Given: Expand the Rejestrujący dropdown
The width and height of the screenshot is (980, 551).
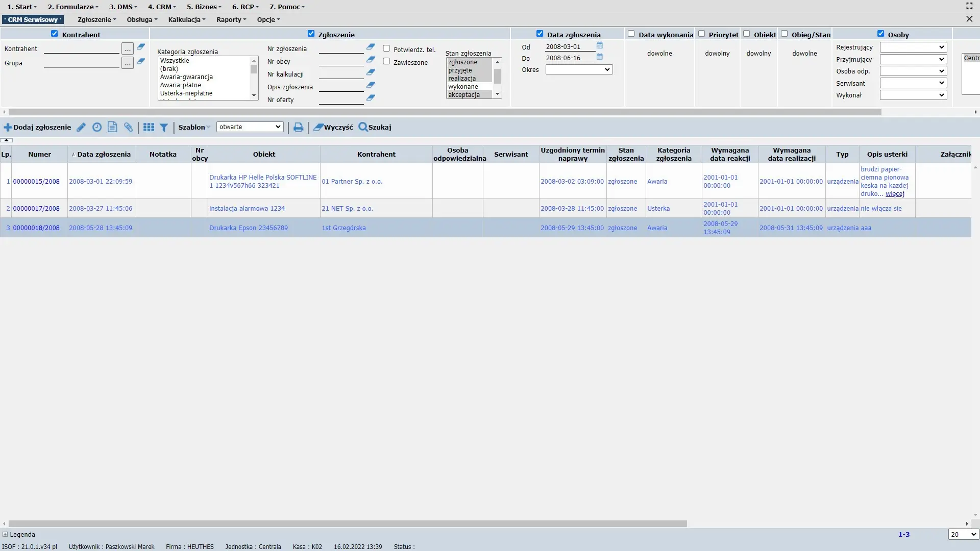Looking at the screenshot, I should [913, 47].
